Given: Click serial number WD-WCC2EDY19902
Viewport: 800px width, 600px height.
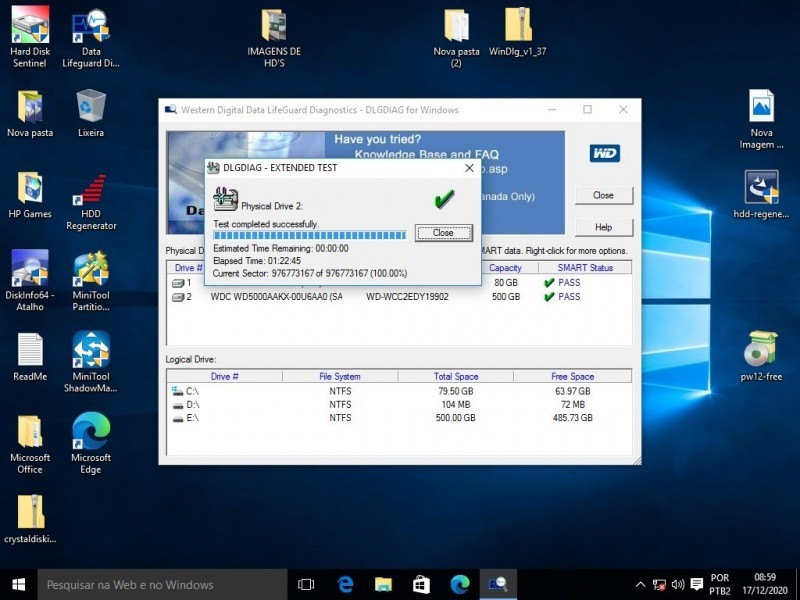Looking at the screenshot, I should pos(407,297).
